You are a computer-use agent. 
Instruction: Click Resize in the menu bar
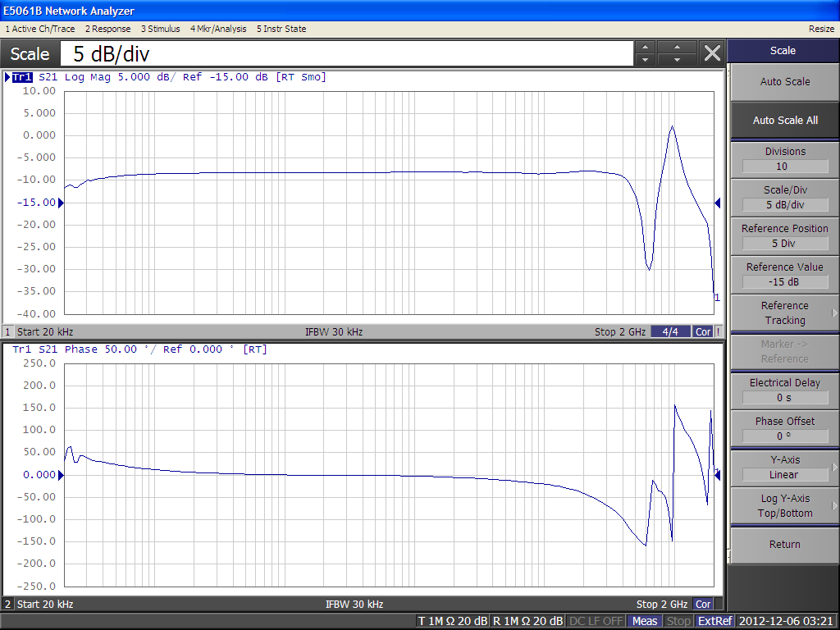(821, 29)
